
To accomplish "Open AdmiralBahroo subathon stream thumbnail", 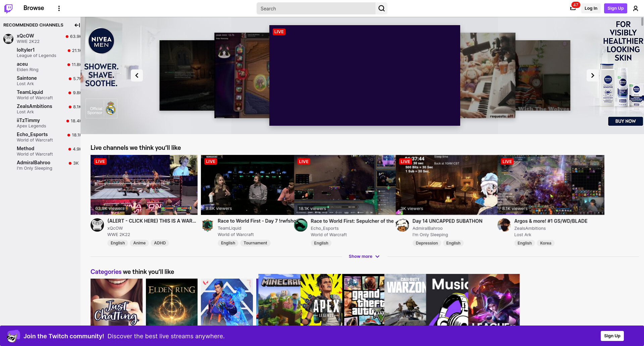I will [x=447, y=185].
